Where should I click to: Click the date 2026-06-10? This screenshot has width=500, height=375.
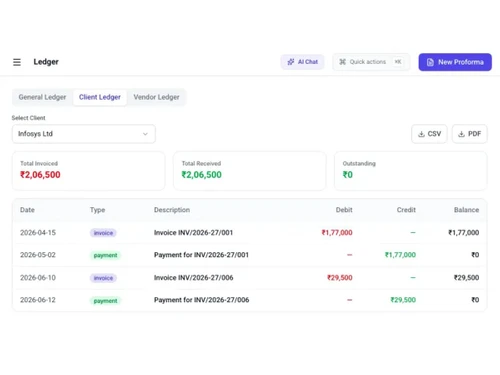(x=38, y=278)
